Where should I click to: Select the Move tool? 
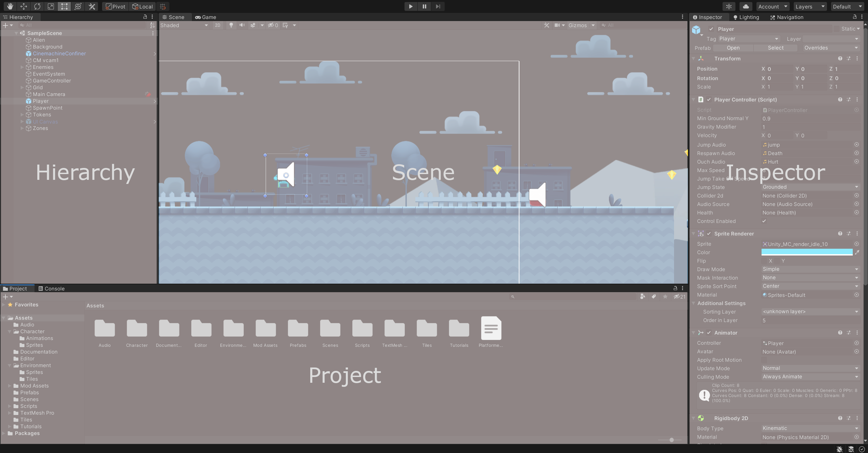(23, 6)
